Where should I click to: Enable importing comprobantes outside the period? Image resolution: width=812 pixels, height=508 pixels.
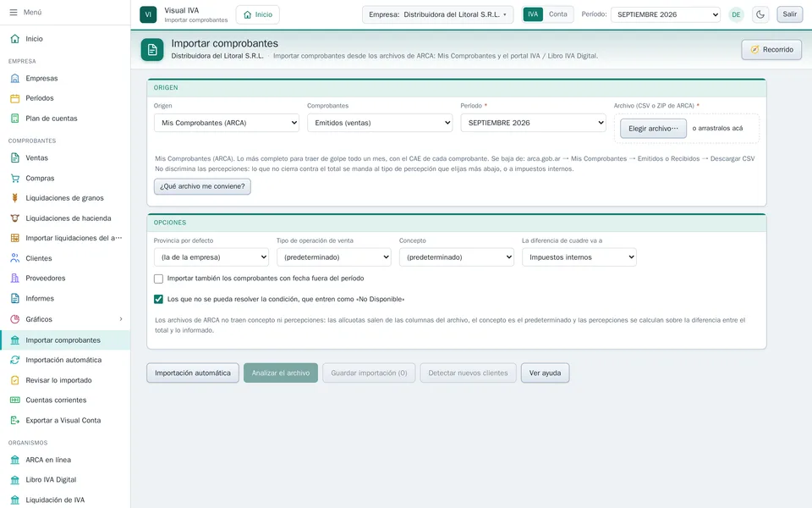point(158,279)
